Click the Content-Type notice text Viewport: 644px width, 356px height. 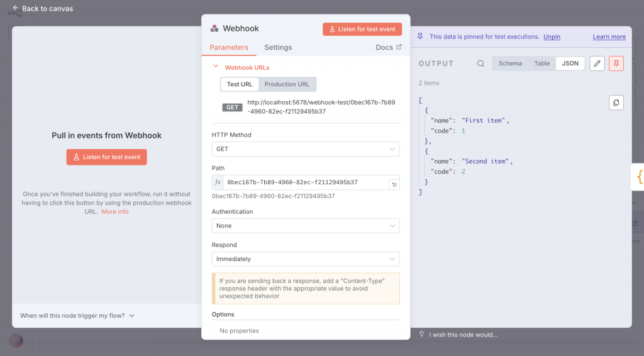[302, 288]
